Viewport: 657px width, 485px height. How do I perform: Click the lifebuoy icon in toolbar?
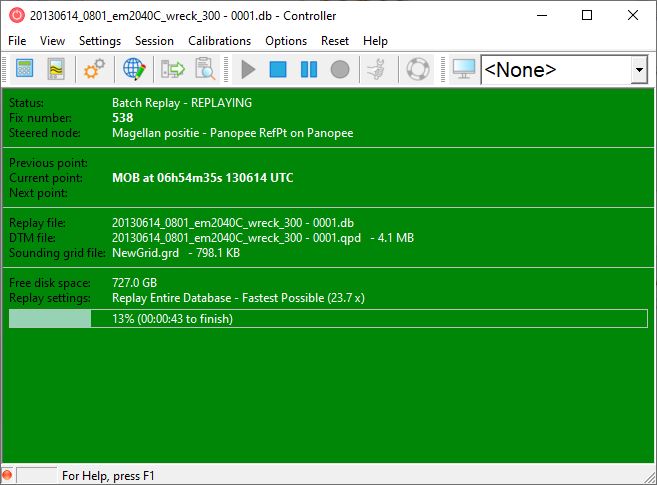[417, 70]
